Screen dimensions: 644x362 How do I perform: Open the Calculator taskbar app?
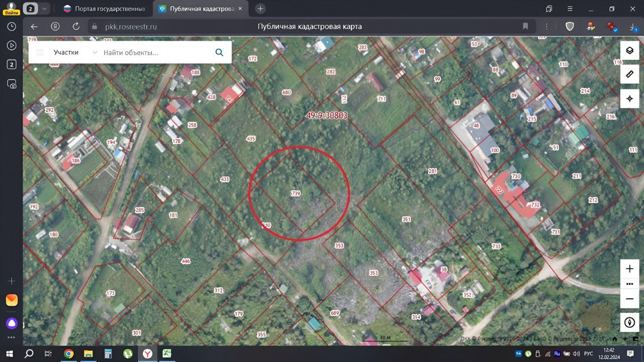(108, 354)
